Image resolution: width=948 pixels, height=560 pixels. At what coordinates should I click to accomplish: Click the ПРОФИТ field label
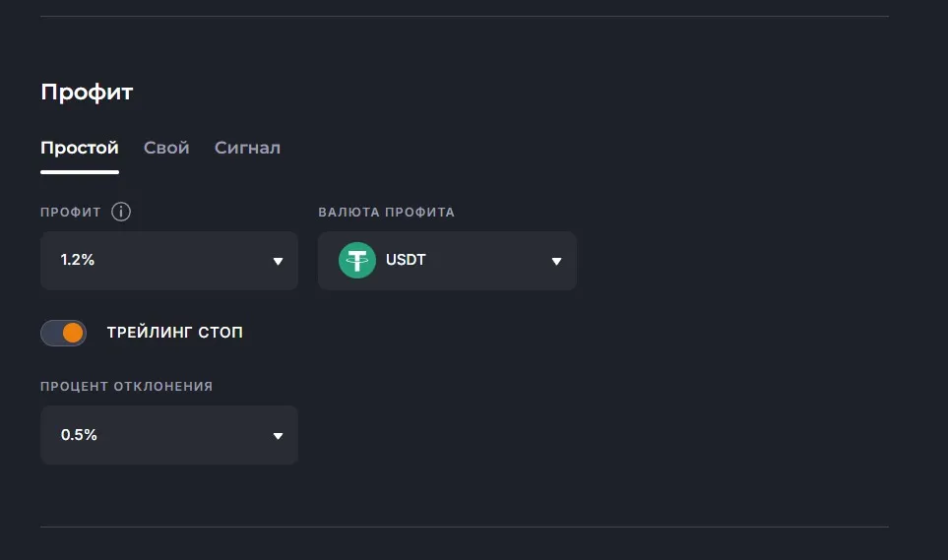[71, 213]
